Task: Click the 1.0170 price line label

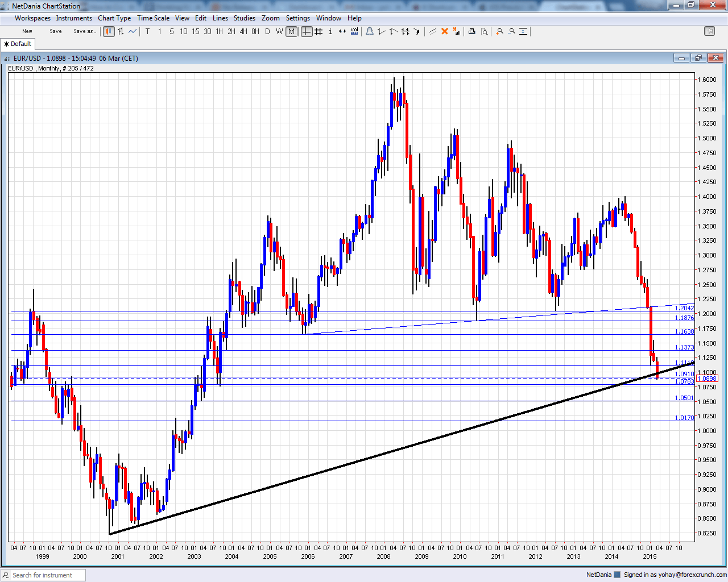Action: [x=684, y=418]
